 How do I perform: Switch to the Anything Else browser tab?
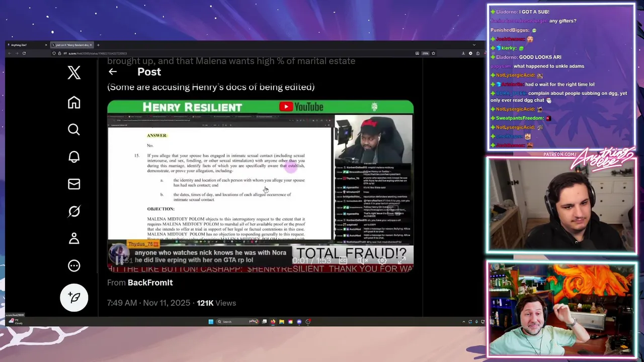26,45
